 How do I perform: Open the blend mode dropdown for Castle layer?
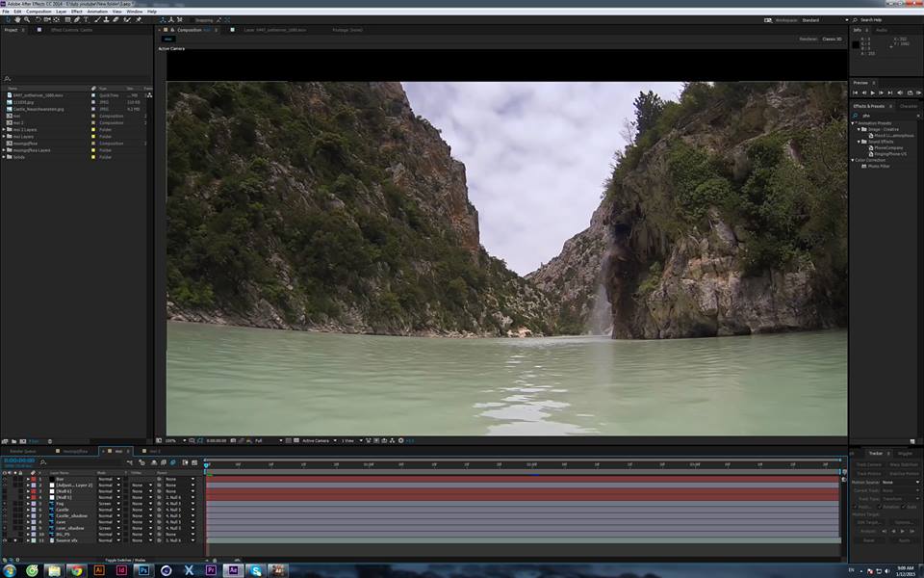[108, 510]
